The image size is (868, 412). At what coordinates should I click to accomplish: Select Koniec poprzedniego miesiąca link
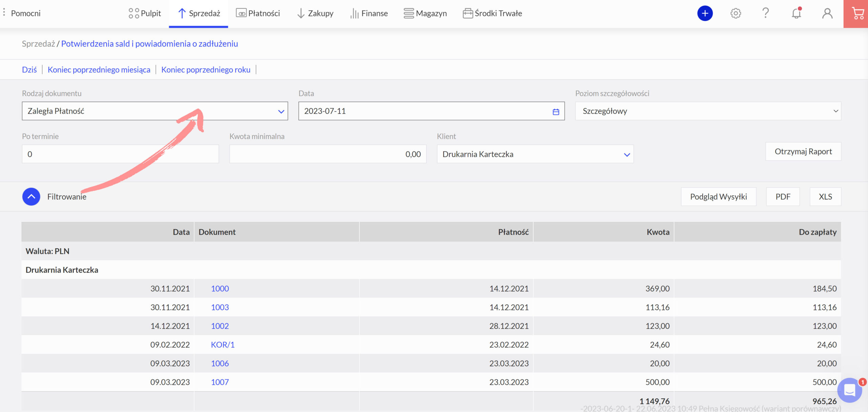(x=99, y=70)
